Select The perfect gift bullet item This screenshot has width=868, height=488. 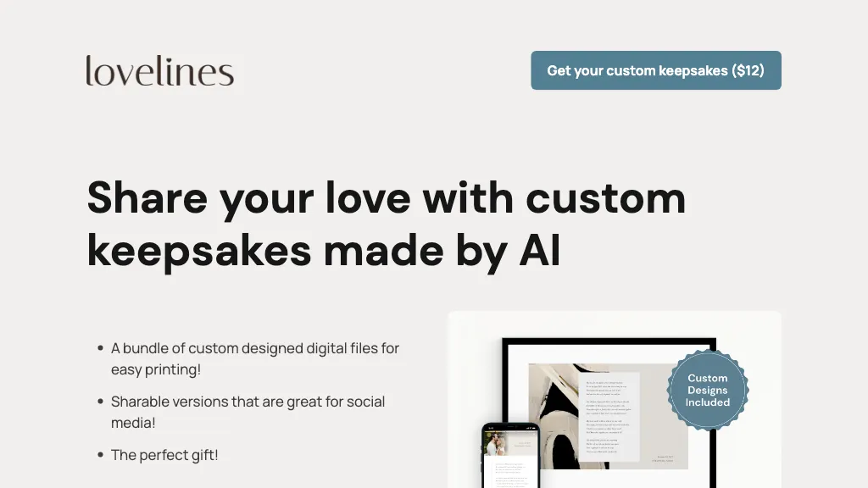pyautogui.click(x=164, y=455)
